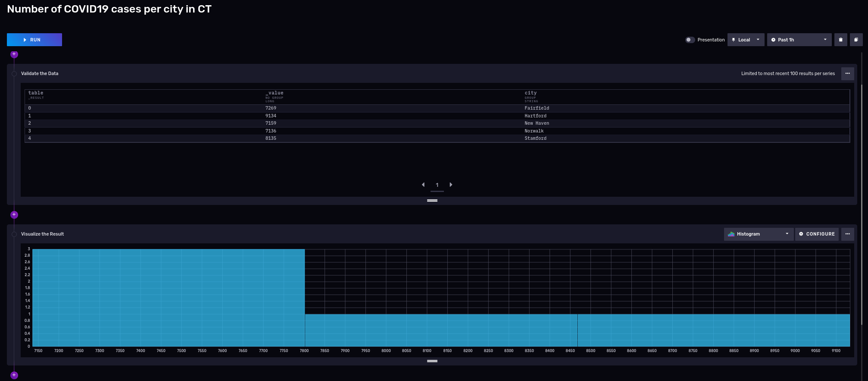Click the copy notebook icon in top toolbar
Viewport: 868px width, 381px height.
[856, 40]
